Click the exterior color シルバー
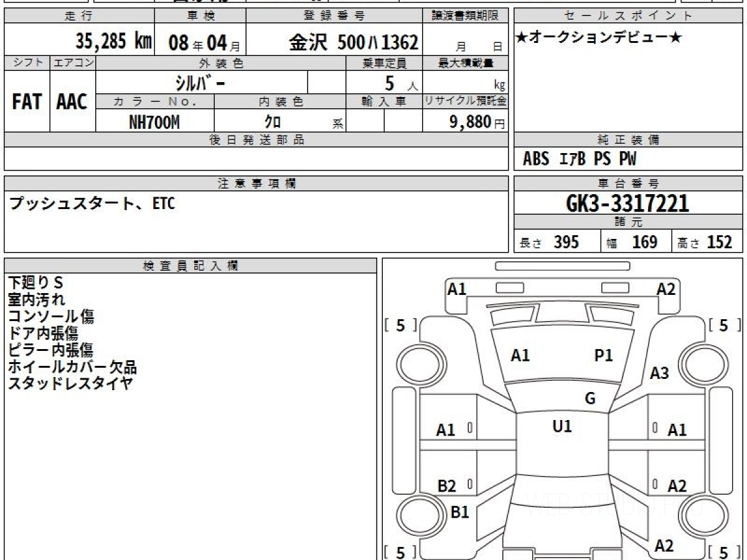747x560 pixels. coord(199,83)
